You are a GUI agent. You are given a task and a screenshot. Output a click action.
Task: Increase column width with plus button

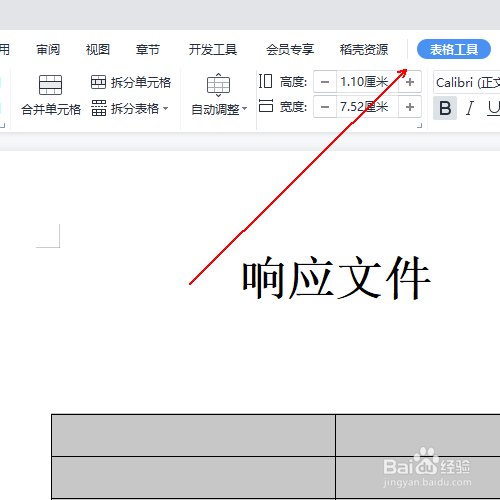point(410,107)
